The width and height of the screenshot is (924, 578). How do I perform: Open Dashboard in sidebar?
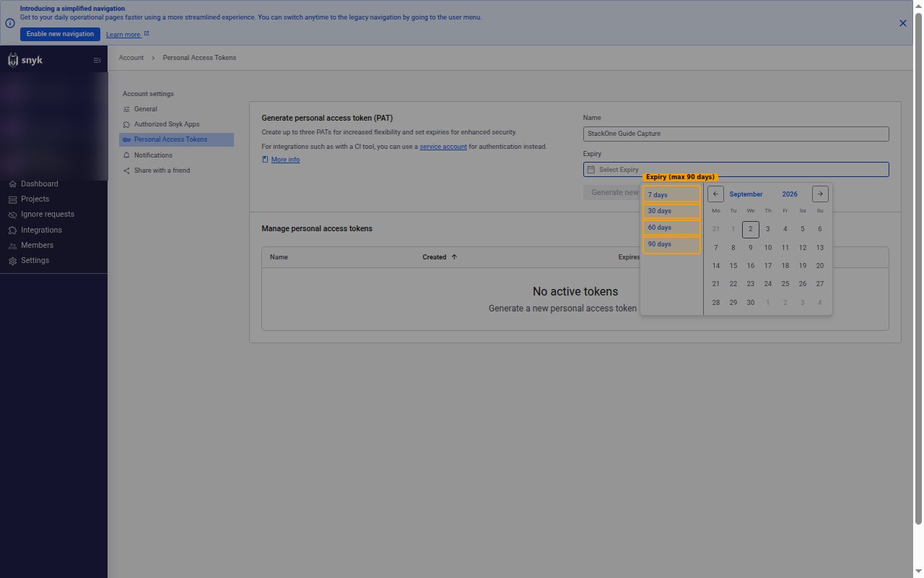coord(40,184)
